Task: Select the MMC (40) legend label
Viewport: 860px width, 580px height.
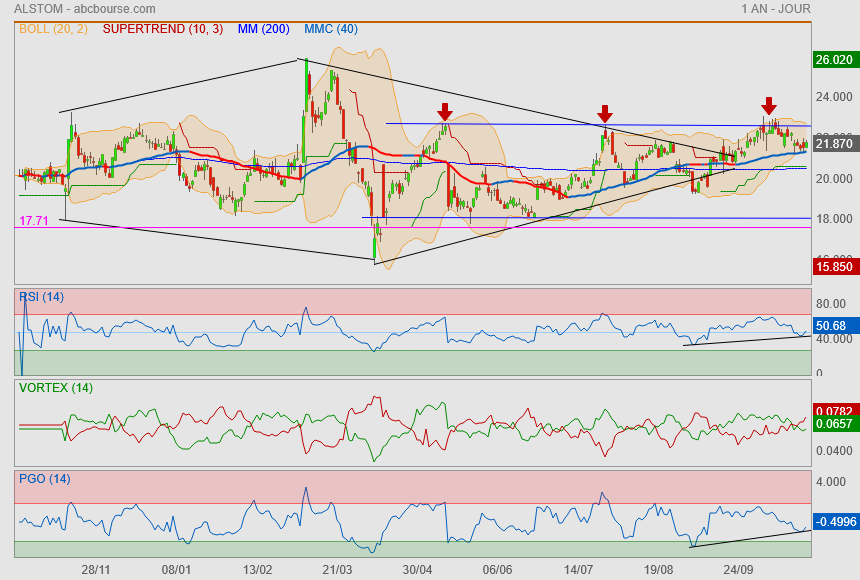Action: pyautogui.click(x=331, y=29)
